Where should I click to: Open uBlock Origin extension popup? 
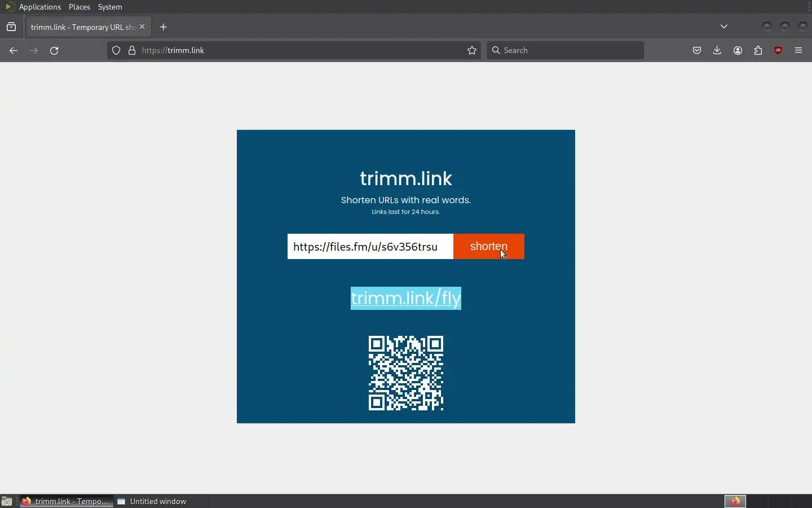coord(778,50)
